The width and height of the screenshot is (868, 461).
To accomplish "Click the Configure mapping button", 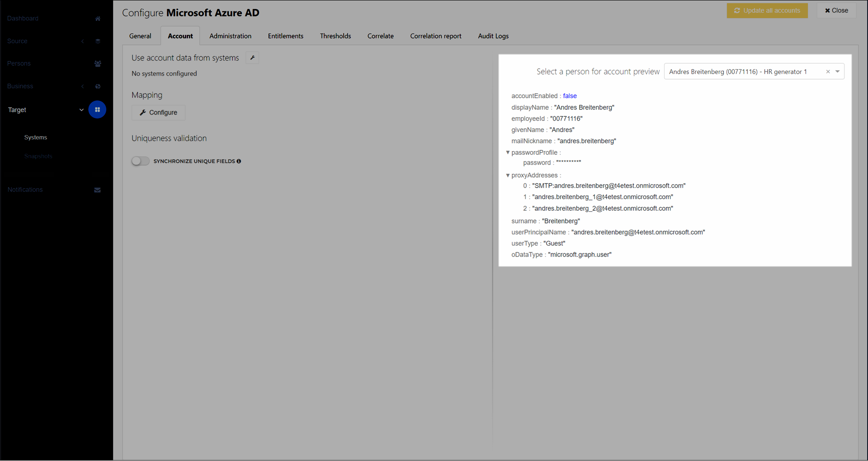I will [158, 113].
